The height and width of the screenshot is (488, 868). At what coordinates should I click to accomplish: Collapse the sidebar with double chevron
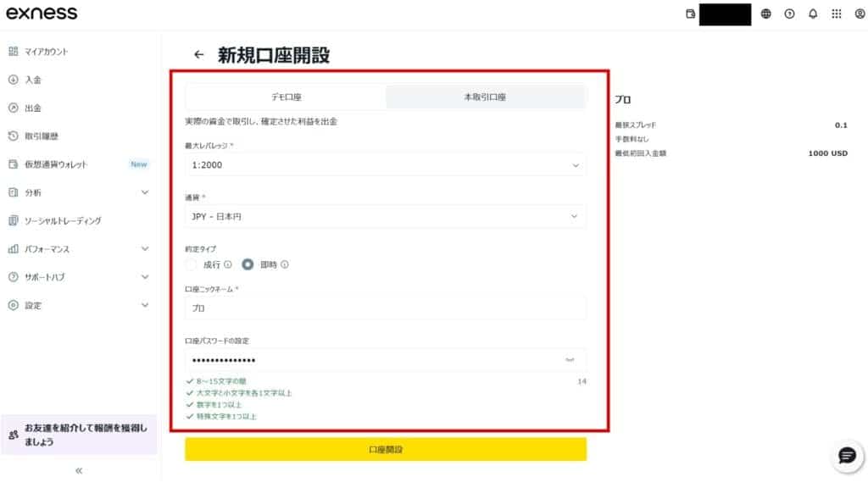click(x=79, y=471)
